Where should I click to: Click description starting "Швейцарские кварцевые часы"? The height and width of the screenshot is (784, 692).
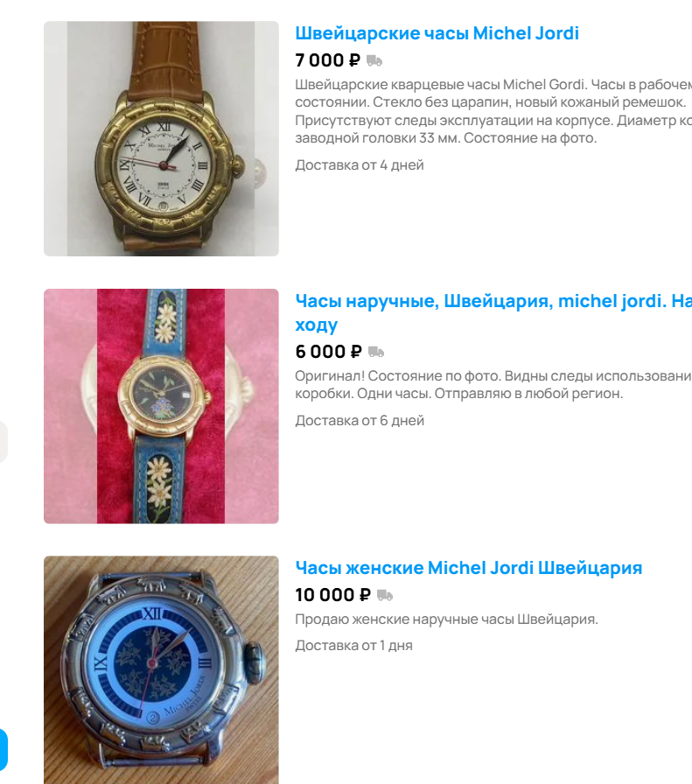pyautogui.click(x=493, y=111)
